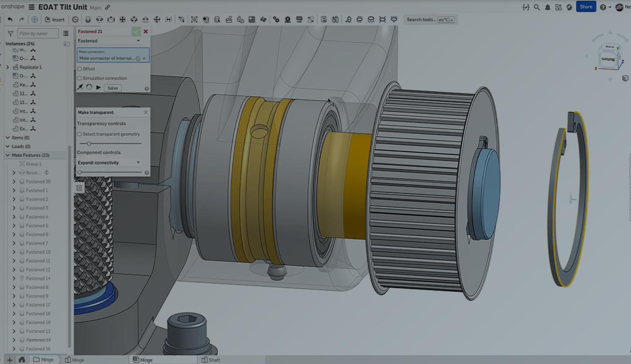This screenshot has height=364, width=631.
Task: Click the search magnifier icon in header
Action: [x=537, y=7]
